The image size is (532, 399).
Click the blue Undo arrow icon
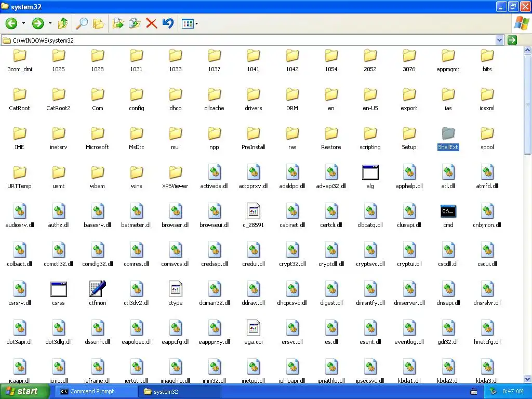168,23
